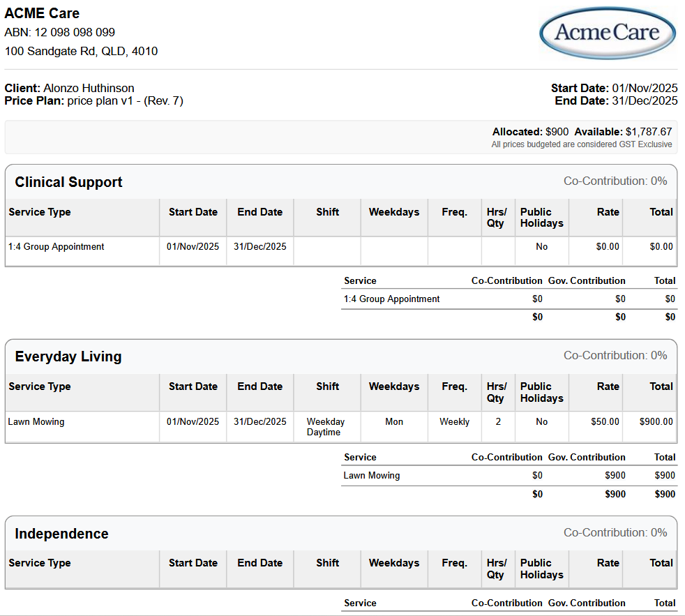Viewport: 685px width, 616px height.
Task: Click the Available $1,787.67 amount
Action: [648, 131]
